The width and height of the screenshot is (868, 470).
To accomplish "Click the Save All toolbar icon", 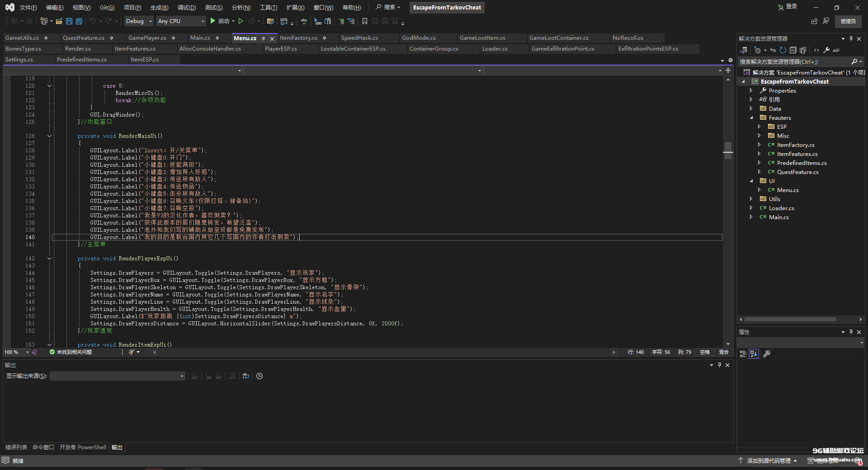I will pyautogui.click(x=79, y=21).
